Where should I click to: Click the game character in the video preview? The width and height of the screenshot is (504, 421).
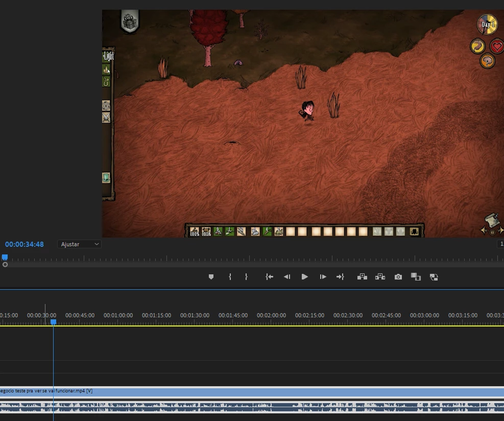tap(307, 111)
